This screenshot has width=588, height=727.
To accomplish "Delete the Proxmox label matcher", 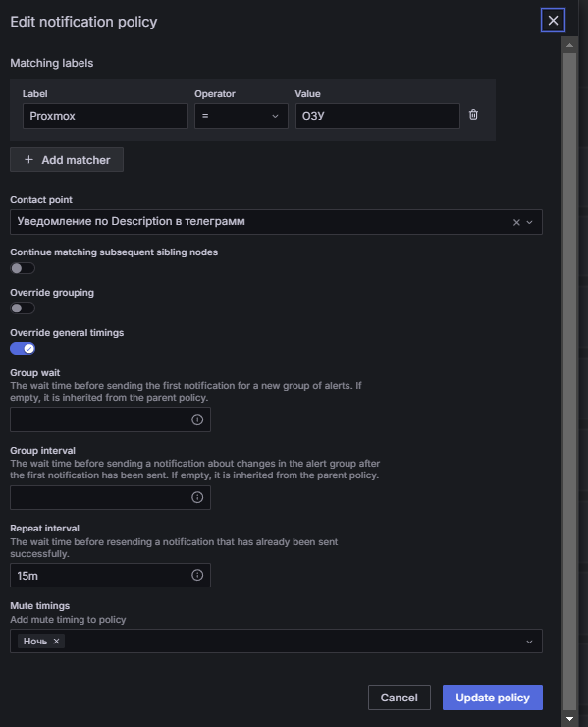I will click(473, 115).
